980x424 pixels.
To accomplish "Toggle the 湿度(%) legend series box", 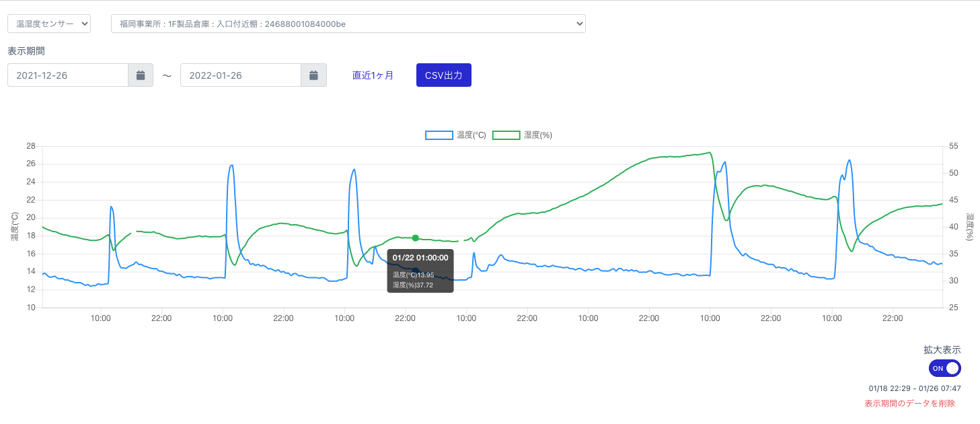I will [506, 135].
